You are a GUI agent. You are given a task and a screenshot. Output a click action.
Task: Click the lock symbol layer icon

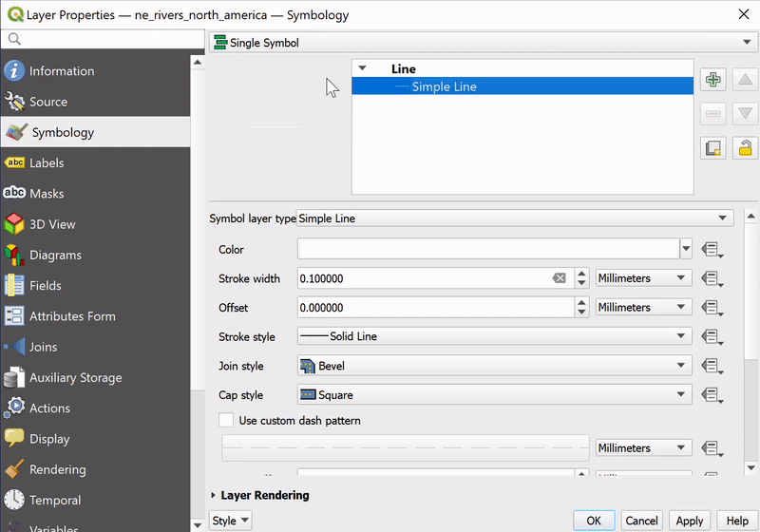745,148
